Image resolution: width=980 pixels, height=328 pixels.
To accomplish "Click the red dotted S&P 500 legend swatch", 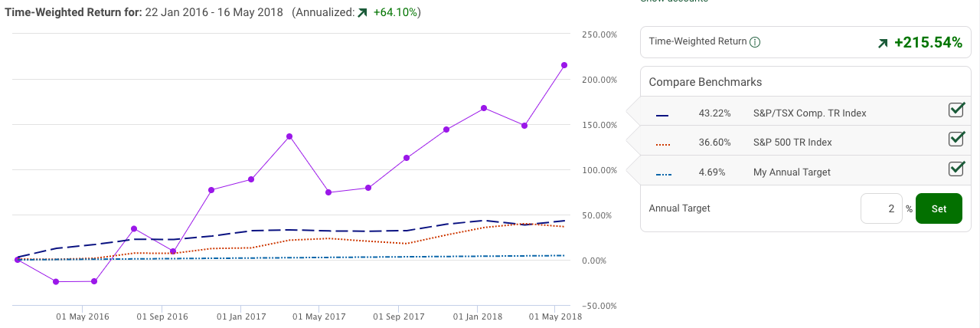I will point(663,144).
